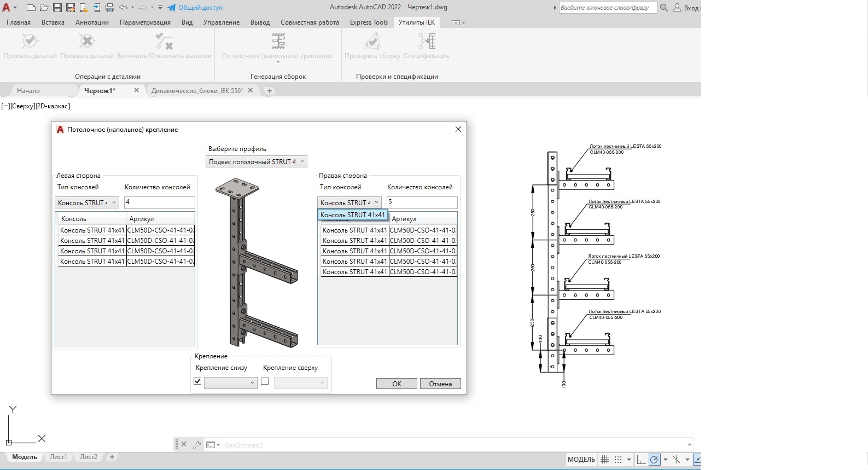Click Open from Web & Mobile icon

(83, 8)
